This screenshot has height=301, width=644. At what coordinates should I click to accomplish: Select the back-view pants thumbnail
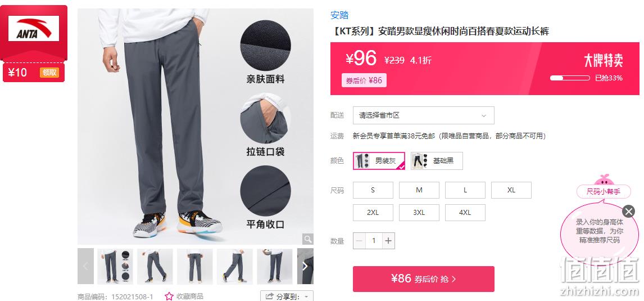(x=194, y=266)
